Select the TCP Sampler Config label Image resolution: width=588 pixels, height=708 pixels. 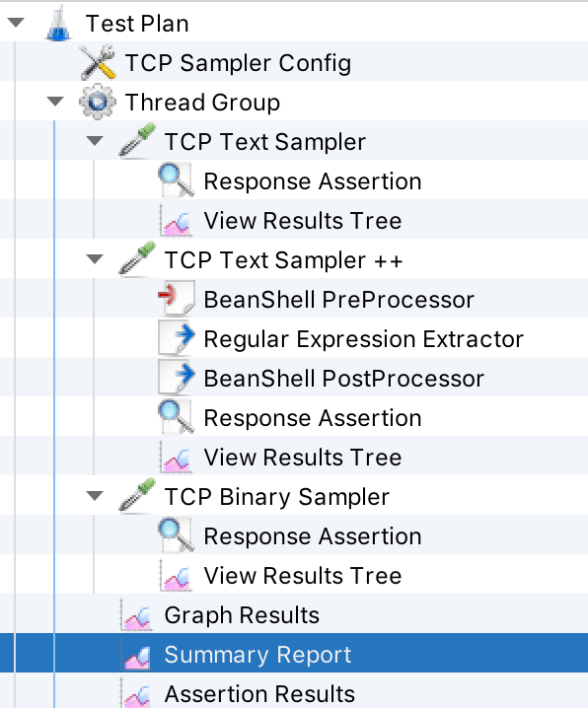coord(238,63)
